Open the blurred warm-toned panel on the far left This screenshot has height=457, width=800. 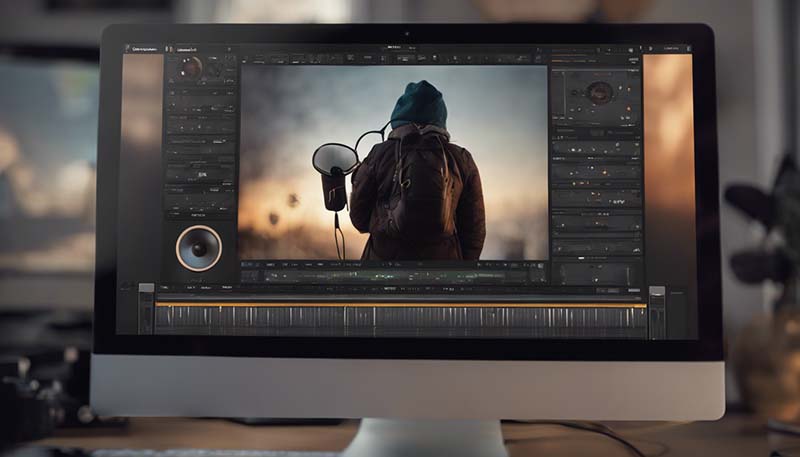click(x=142, y=168)
